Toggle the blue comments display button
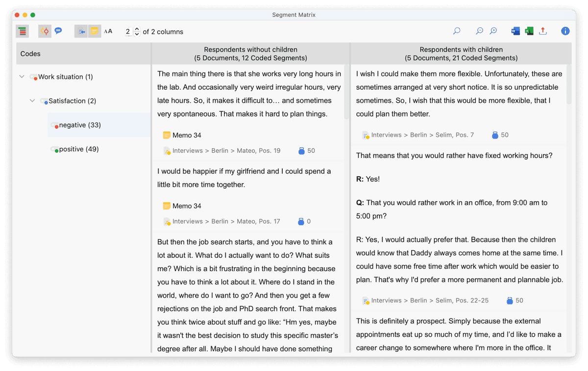This screenshot has height=371, width=588. (x=58, y=31)
